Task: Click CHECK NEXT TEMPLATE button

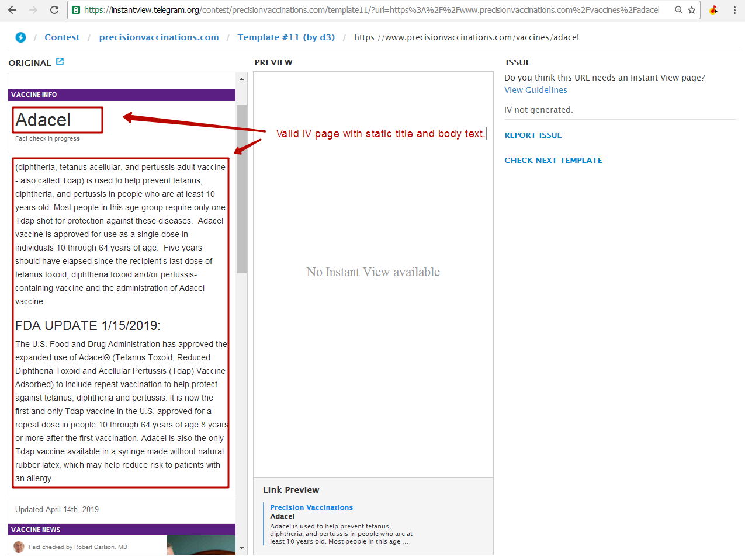Action: 553,160
